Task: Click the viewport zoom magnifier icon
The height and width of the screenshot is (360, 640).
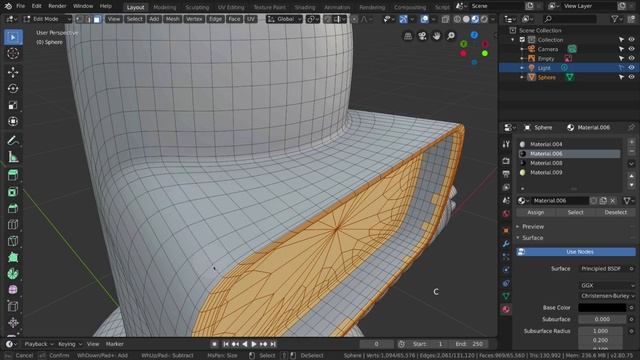Action: (451, 36)
